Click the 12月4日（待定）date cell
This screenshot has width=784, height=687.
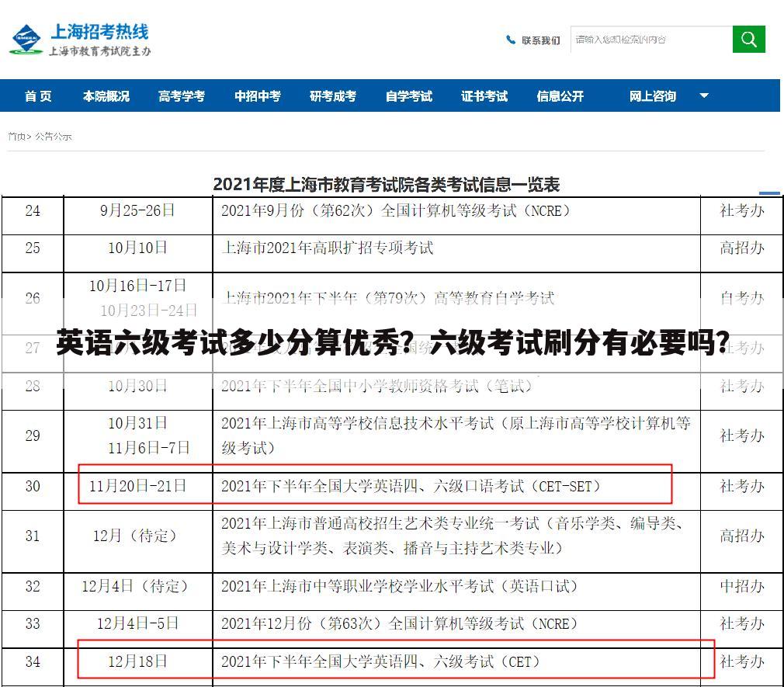135,585
